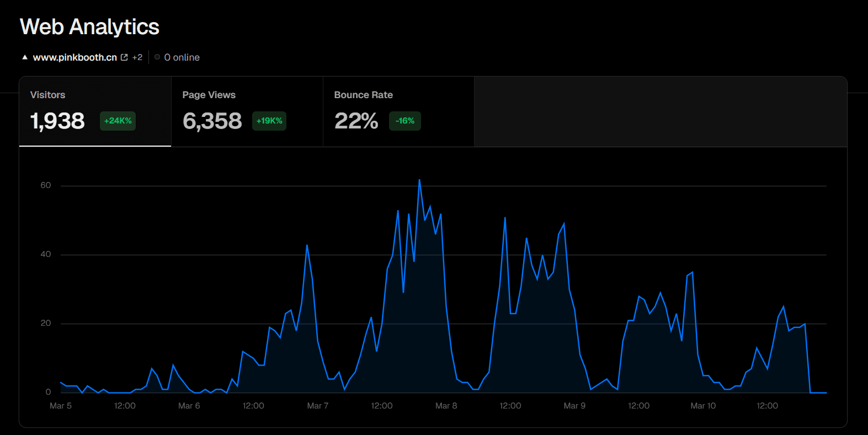Screen dimensions: 868x435
Task: Click the Mar 10 label on the x-axis
Action: (x=703, y=406)
